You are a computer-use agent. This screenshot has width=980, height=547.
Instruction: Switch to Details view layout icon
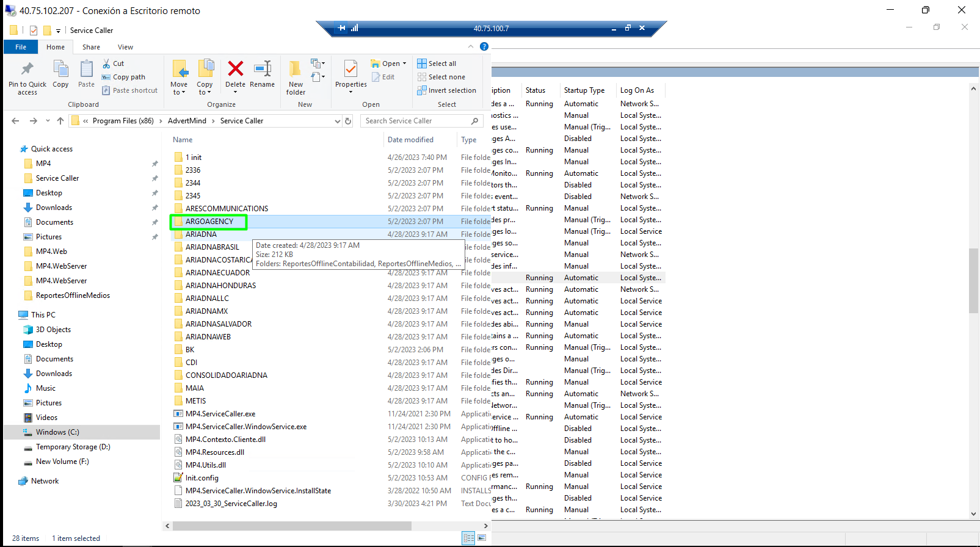(x=469, y=538)
